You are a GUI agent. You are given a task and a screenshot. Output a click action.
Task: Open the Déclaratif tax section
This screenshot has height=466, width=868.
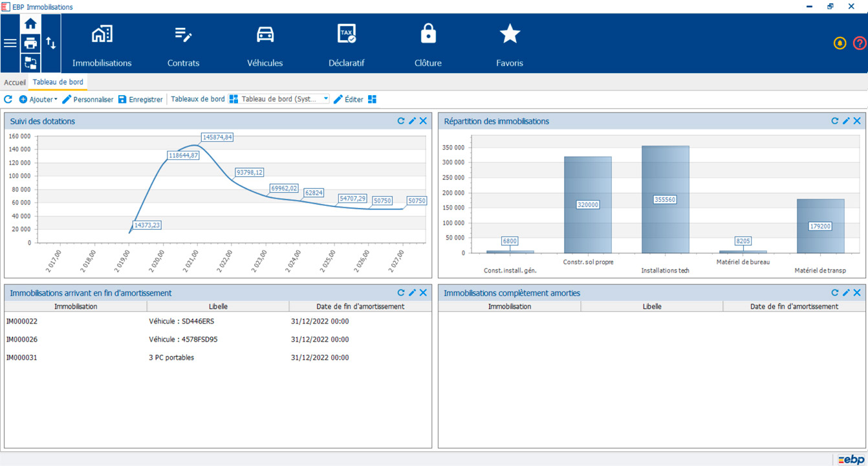click(346, 45)
